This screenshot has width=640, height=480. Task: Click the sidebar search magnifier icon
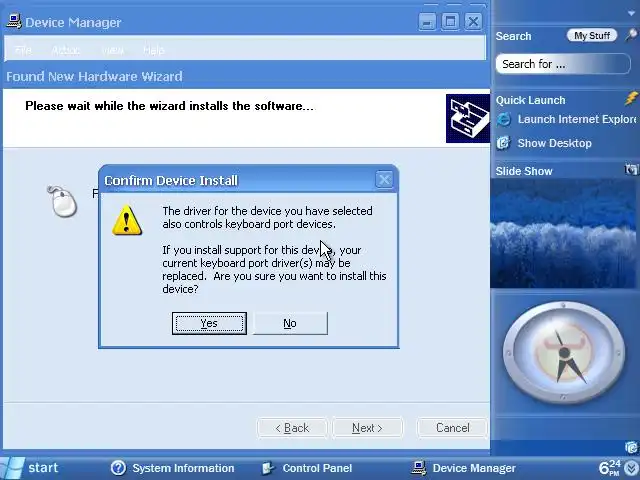631,35
